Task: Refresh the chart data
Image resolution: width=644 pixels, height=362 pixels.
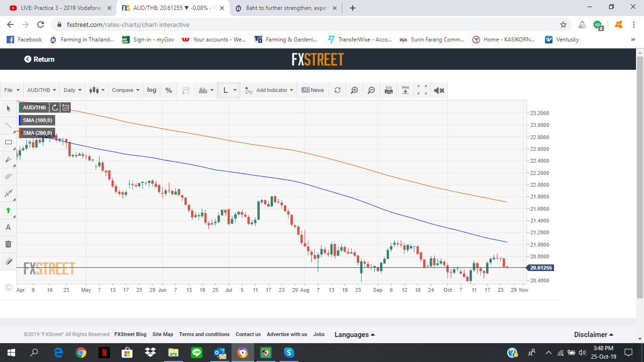Action: [337, 90]
